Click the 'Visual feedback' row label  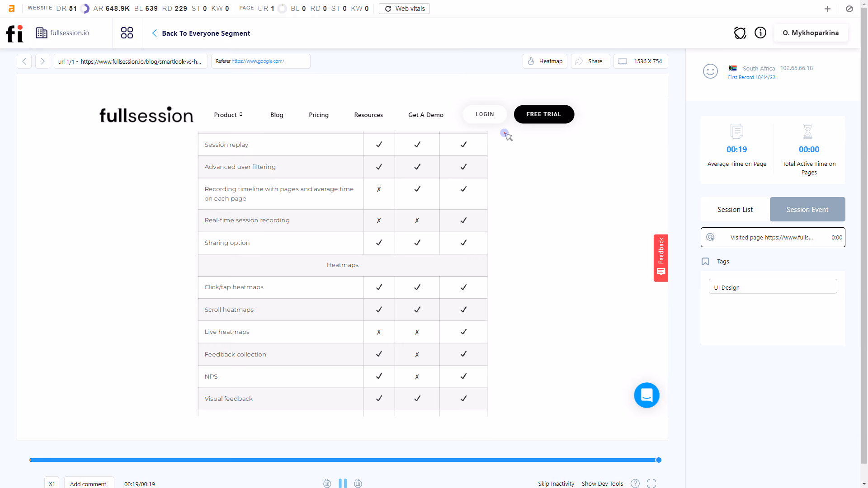click(229, 399)
